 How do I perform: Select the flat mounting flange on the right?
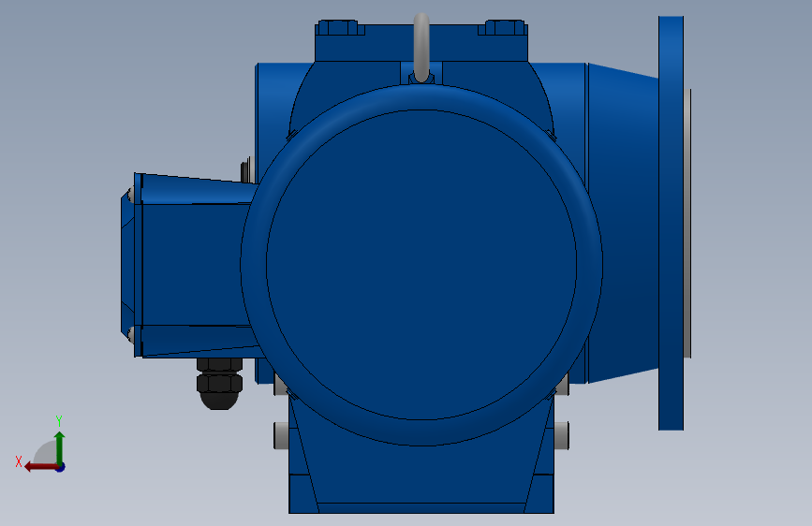point(672,223)
